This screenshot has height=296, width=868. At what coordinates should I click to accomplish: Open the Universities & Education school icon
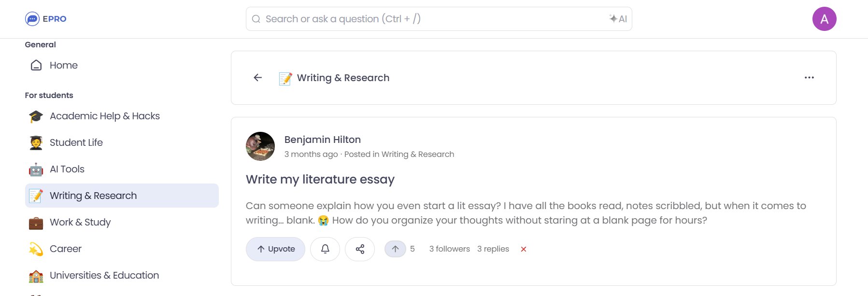tap(35, 275)
